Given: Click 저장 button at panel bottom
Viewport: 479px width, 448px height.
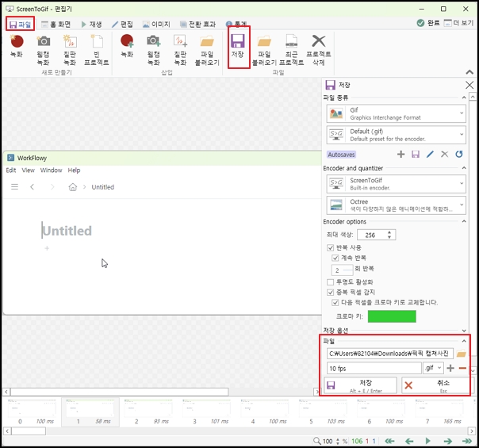Looking at the screenshot, I should tap(361, 385).
